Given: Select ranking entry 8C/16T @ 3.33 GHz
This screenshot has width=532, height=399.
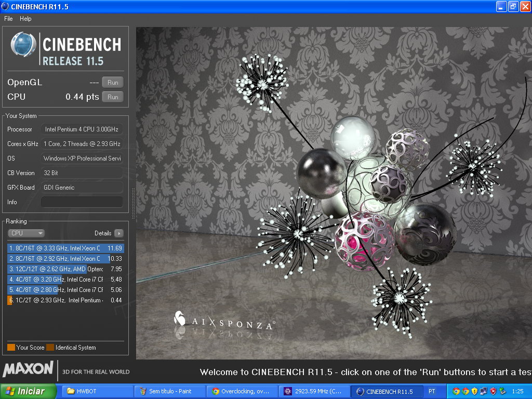Looking at the screenshot, I should pyautogui.click(x=65, y=248).
